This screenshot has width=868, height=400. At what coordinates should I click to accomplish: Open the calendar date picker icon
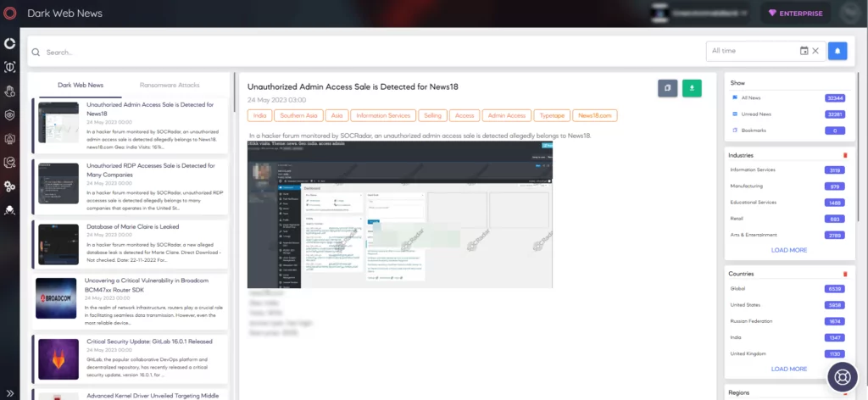pyautogui.click(x=804, y=51)
